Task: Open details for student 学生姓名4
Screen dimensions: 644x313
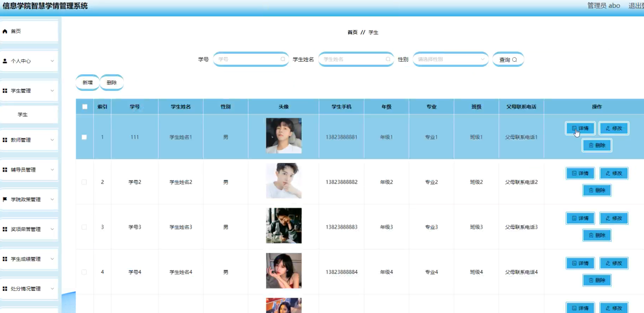Action: (581, 263)
